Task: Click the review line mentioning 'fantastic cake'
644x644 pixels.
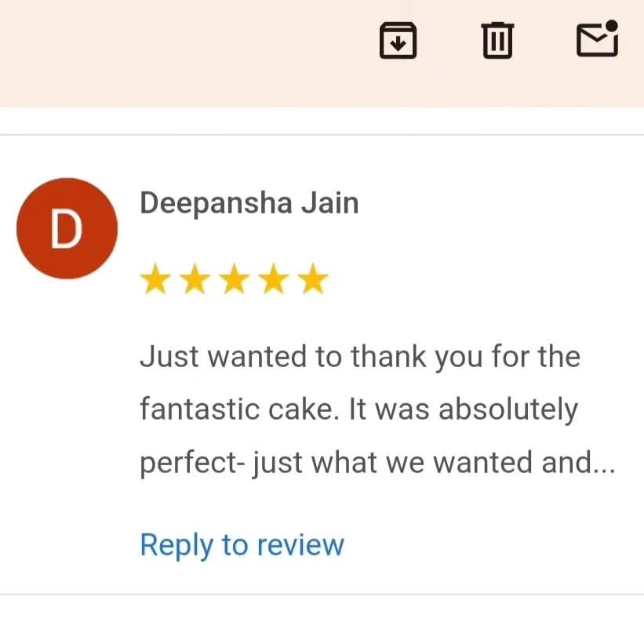Action: [359, 409]
